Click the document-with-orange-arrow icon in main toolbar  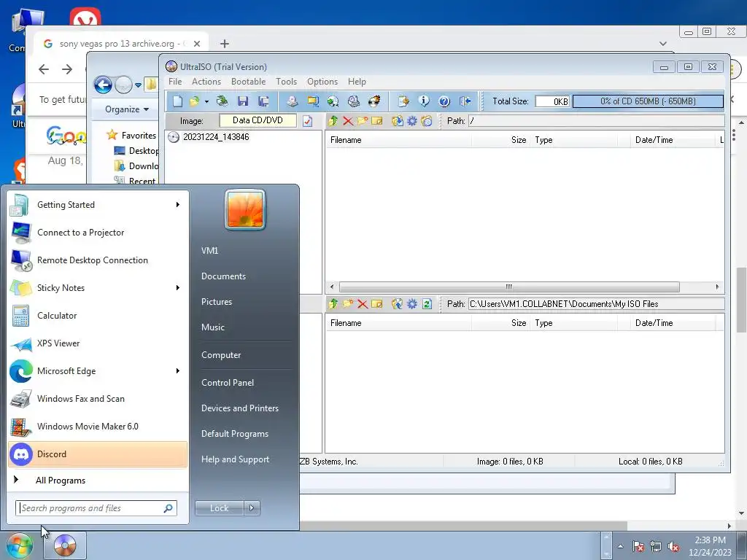pyautogui.click(x=403, y=101)
